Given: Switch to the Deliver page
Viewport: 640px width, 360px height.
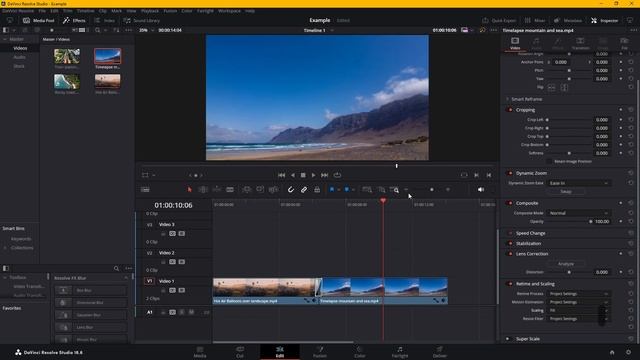Looking at the screenshot, I should pyautogui.click(x=440, y=352).
